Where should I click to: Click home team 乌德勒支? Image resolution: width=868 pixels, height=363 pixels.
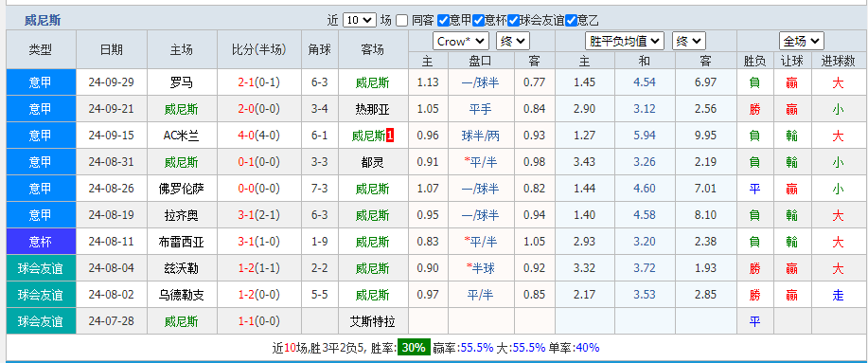[x=182, y=296]
